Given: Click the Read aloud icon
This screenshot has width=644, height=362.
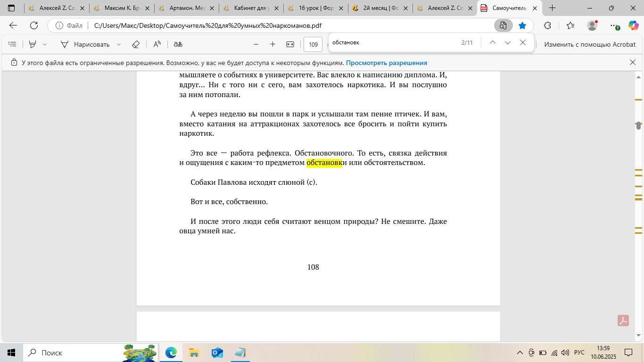Looking at the screenshot, I should coord(157,44).
